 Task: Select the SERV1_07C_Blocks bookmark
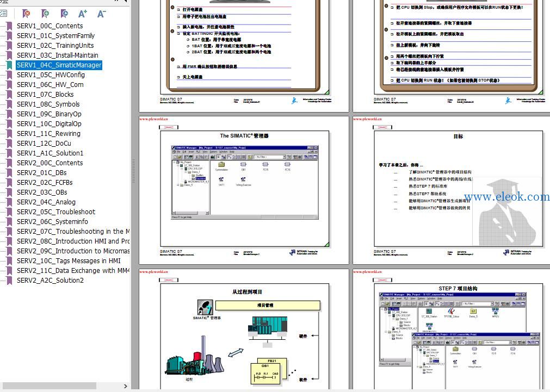tap(45, 95)
